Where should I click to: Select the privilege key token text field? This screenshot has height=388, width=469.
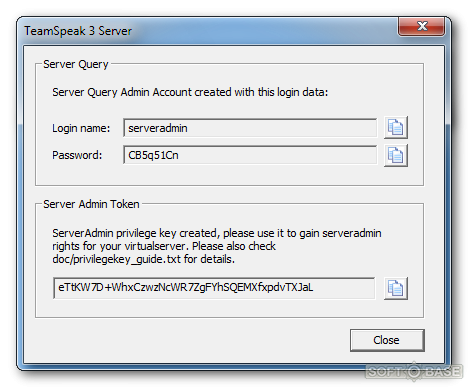[x=214, y=288]
